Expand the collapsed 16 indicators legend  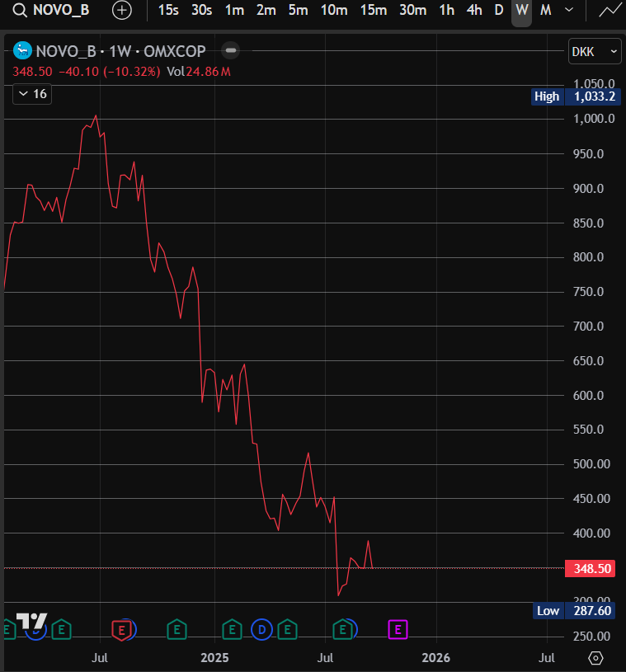point(31,94)
